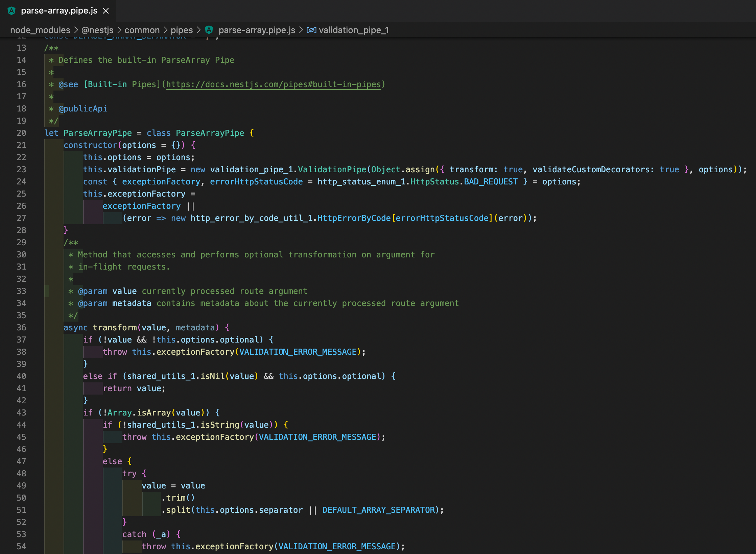Click 'constructor' keyword on line 21
This screenshot has height=554, width=756.
click(x=90, y=145)
